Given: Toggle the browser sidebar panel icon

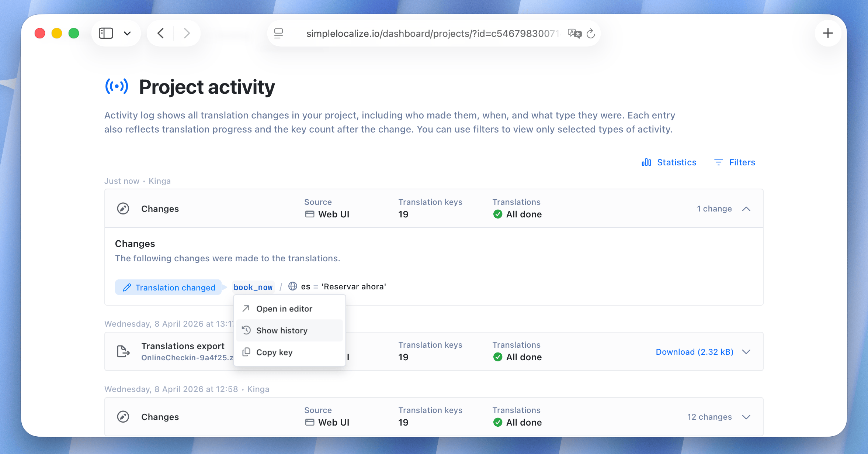Looking at the screenshot, I should pyautogui.click(x=106, y=34).
